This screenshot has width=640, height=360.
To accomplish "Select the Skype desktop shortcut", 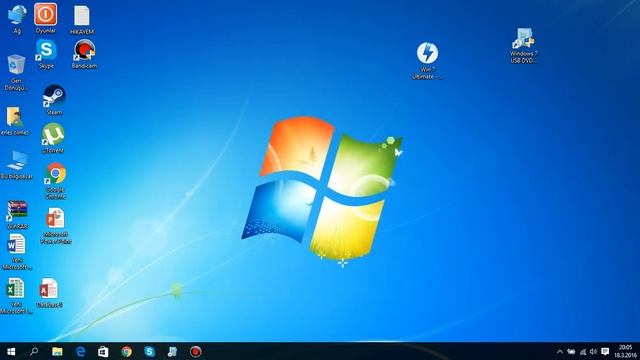I will click(x=46, y=54).
